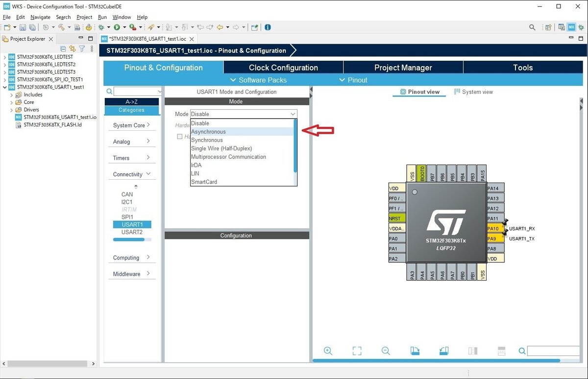Screen dimensions: 588x379
Task: Click the PA10 pin on the chip
Action: point(495,229)
